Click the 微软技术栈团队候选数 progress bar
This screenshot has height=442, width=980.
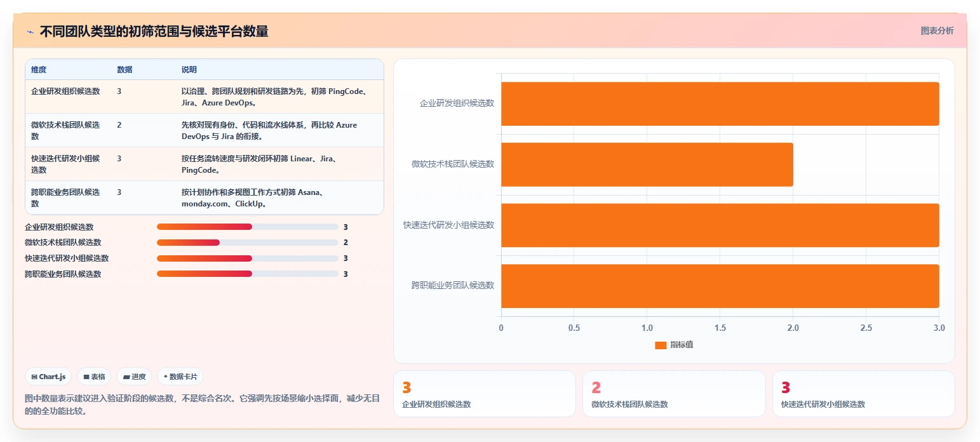click(247, 243)
